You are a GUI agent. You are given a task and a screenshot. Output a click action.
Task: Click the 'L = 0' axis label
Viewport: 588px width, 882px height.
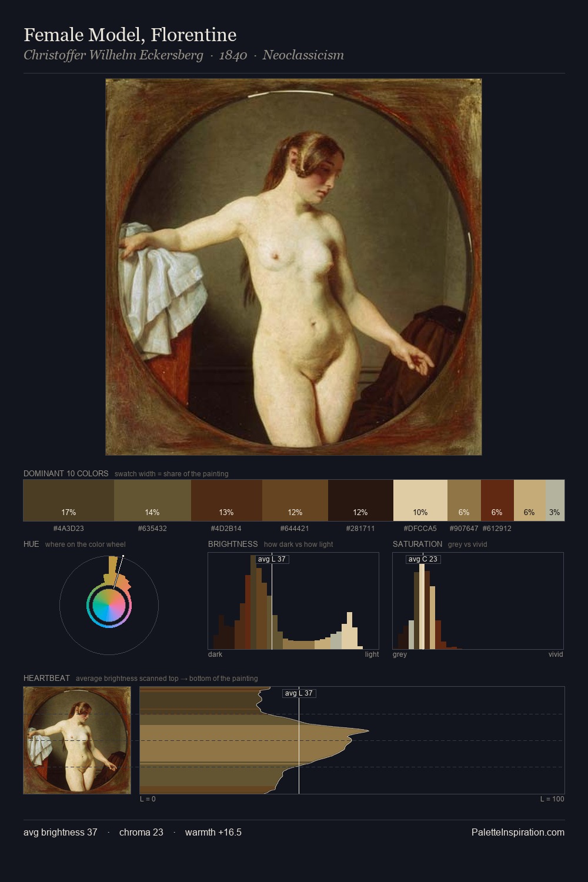(148, 799)
